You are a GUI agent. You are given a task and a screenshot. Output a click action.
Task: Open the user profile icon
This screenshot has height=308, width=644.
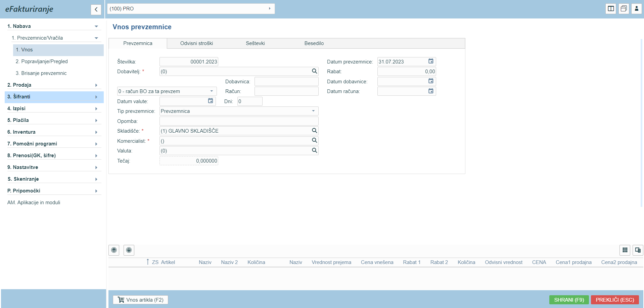[x=636, y=9]
